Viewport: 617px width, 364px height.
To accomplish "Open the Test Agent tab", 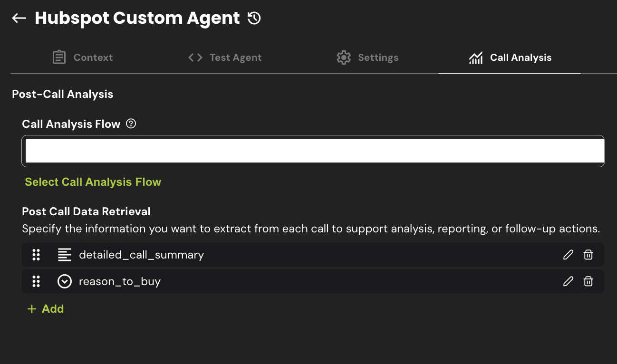I will pos(225,57).
